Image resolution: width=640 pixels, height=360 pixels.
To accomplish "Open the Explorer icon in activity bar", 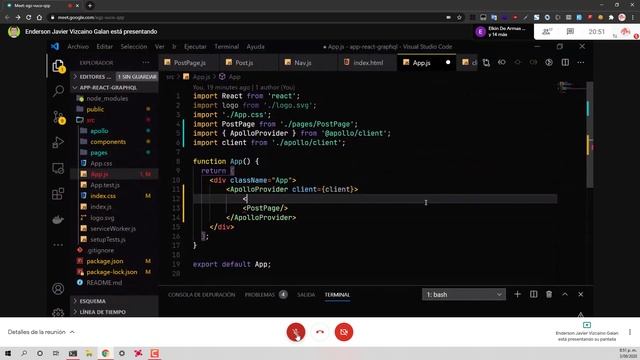I will tap(58, 66).
